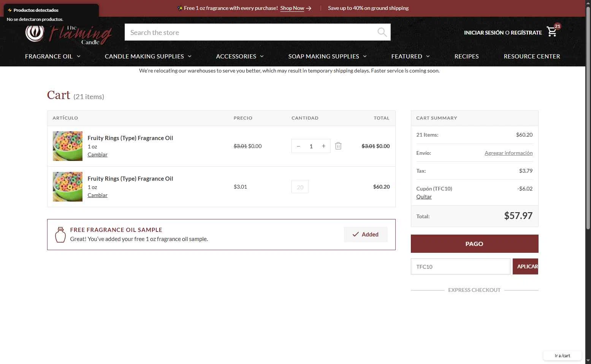Click Iniciar Sesión link

(484, 33)
